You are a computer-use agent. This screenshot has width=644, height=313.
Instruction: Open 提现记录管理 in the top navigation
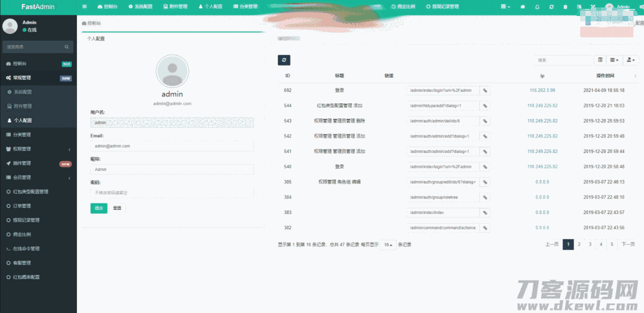click(x=442, y=7)
